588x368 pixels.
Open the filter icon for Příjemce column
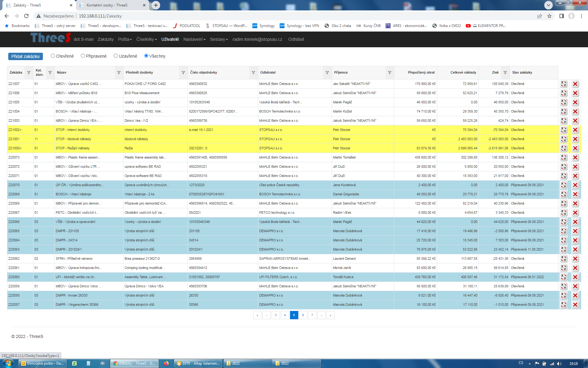coord(390,73)
